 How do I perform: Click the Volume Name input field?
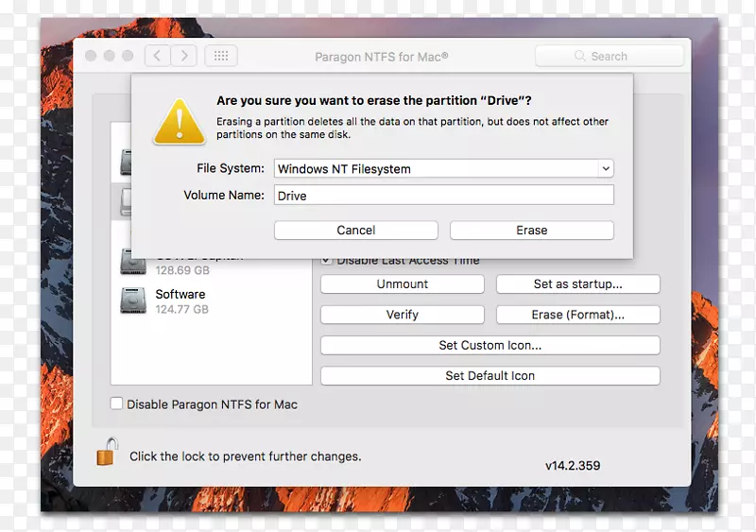coord(443,195)
